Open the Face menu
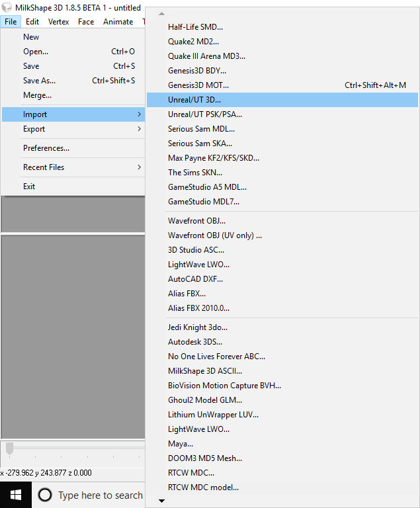The width and height of the screenshot is (420, 508). tap(86, 22)
